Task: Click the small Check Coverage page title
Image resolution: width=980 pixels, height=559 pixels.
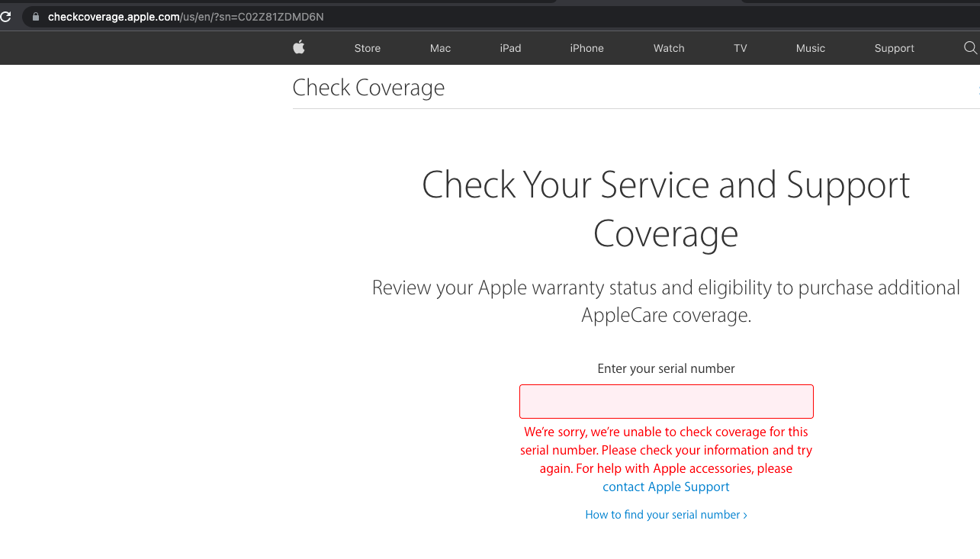Action: (368, 88)
